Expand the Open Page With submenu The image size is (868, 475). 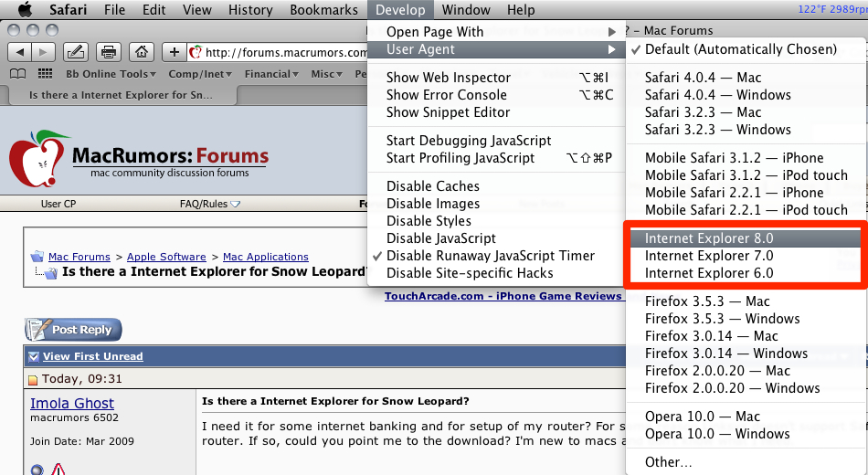tap(496, 32)
